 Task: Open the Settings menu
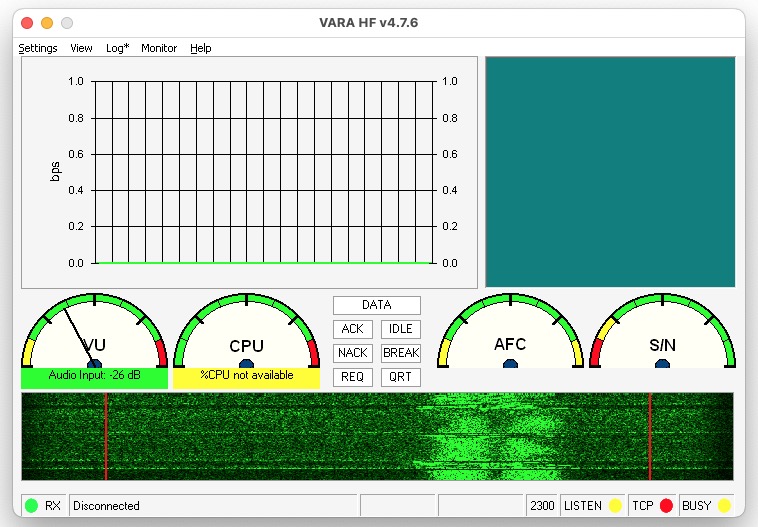tap(38, 48)
